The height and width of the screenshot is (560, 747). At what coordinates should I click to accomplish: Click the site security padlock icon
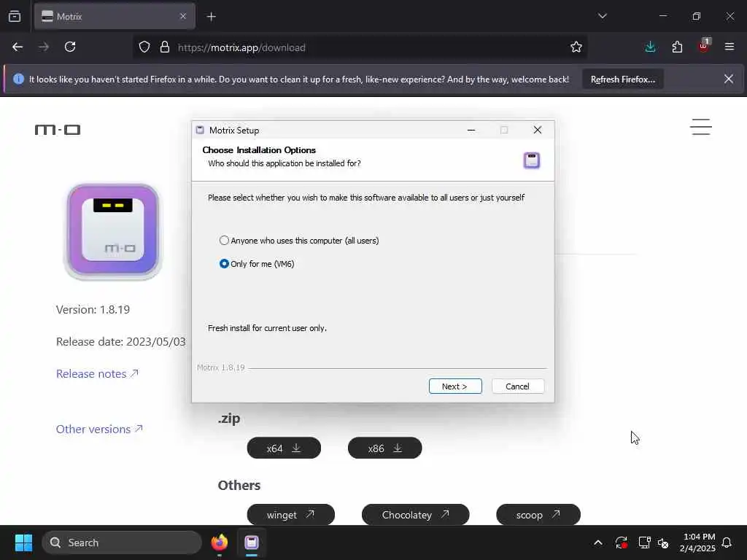click(x=165, y=47)
